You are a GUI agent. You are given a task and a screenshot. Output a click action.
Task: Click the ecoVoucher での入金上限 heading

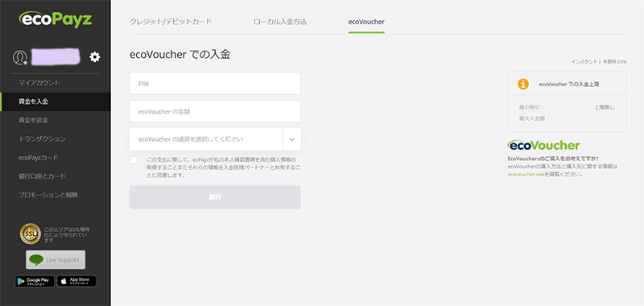(569, 84)
